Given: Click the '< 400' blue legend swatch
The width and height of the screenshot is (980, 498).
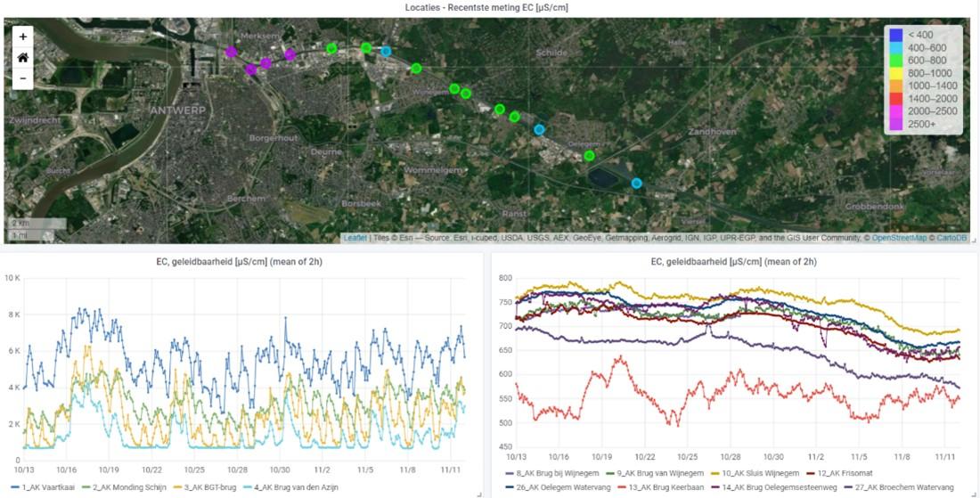Looking at the screenshot, I should 897,35.
